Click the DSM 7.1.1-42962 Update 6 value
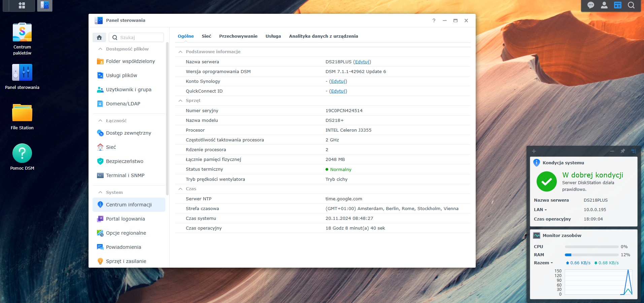644x303 pixels. (356, 72)
